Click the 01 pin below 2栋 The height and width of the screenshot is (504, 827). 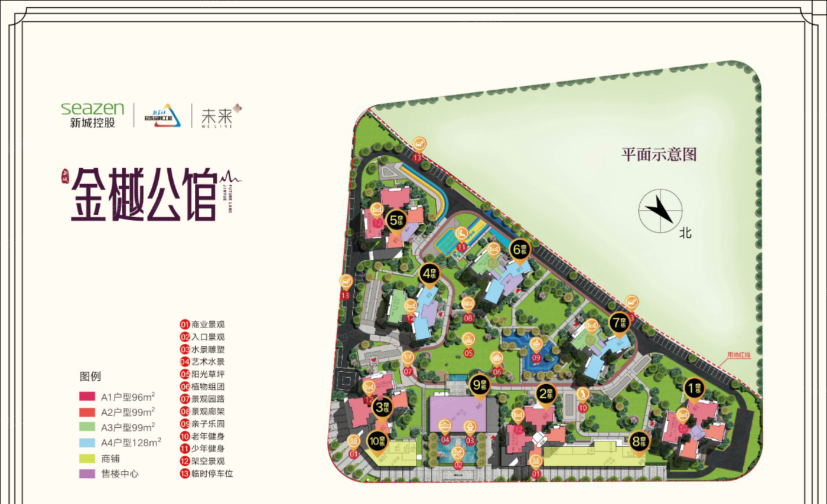click(x=536, y=466)
